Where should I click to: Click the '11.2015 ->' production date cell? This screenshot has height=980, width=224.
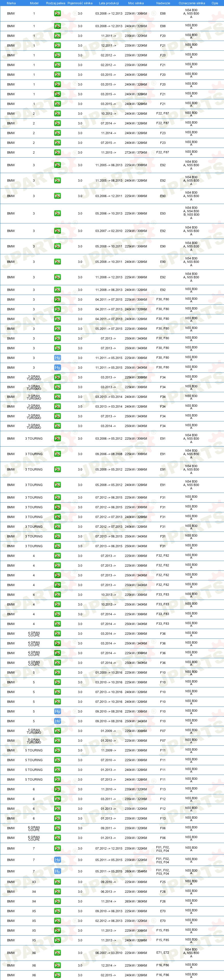pos(109,152)
